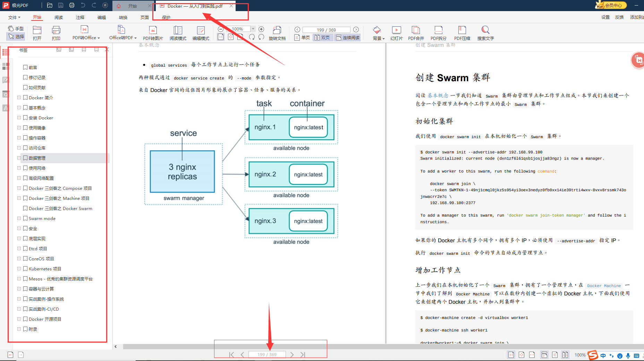Zoom out using the minus icon
644x361 pixels.
click(221, 29)
